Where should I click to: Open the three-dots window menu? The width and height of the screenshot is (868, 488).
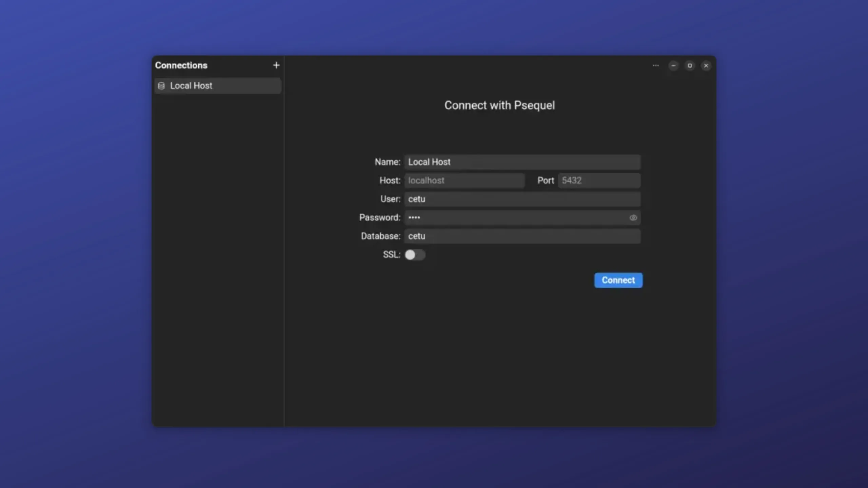tap(656, 65)
